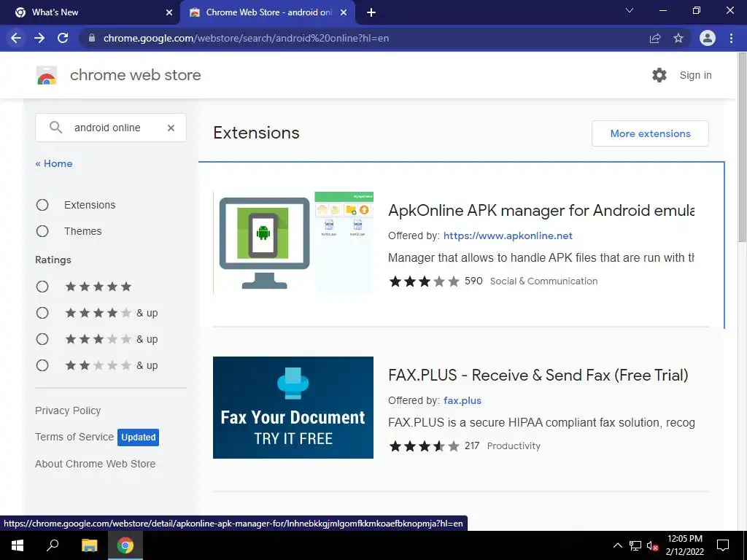Screen dimensions: 747x560
Task: Open the Windows notification center
Action: pyautogui.click(x=723, y=545)
